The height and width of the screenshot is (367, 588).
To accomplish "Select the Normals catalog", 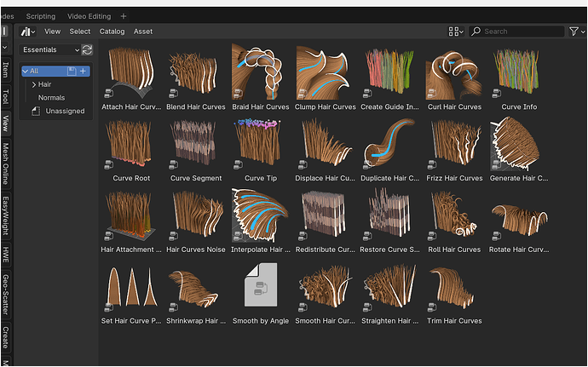I will [51, 97].
